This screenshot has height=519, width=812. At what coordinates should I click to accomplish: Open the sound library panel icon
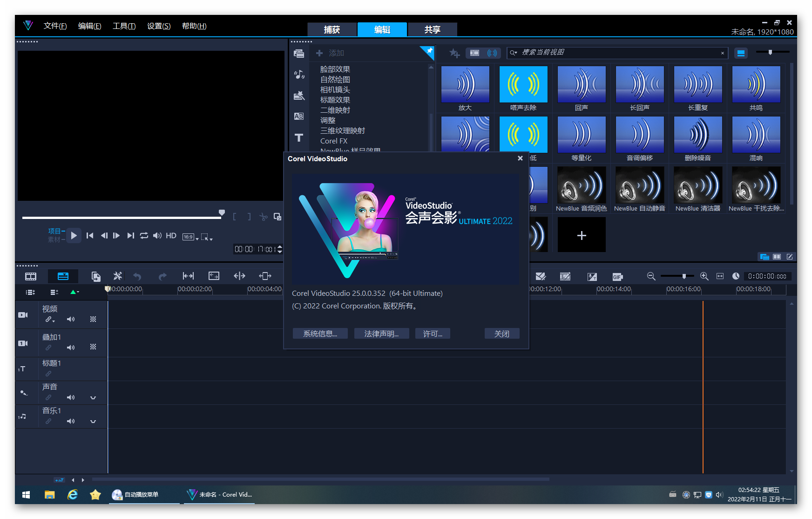tap(299, 75)
